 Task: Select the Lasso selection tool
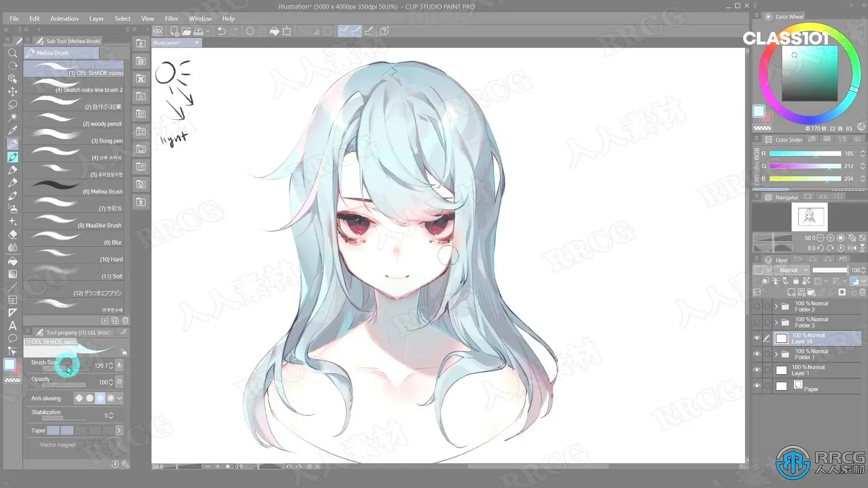click(x=13, y=104)
